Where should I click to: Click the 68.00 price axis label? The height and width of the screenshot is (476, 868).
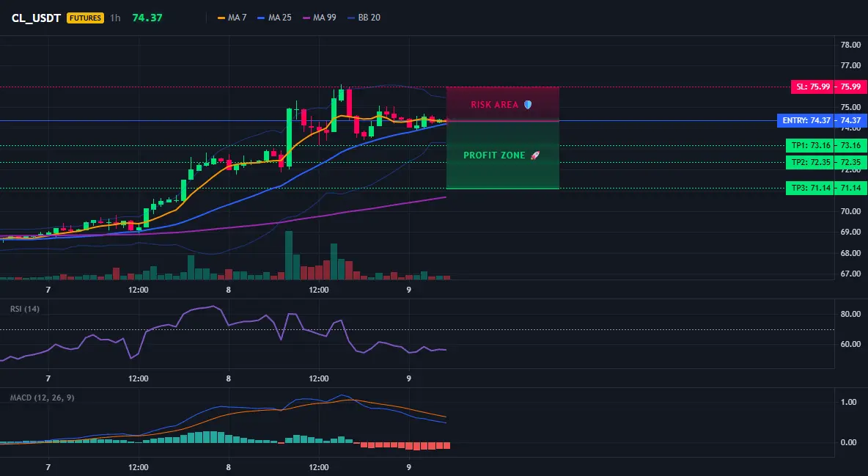(x=850, y=253)
